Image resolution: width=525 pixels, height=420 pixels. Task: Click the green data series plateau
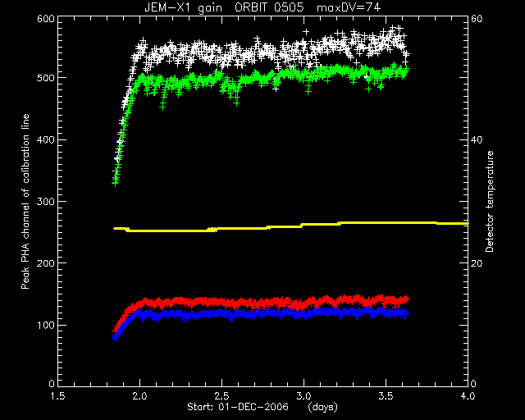pyautogui.click(x=268, y=78)
